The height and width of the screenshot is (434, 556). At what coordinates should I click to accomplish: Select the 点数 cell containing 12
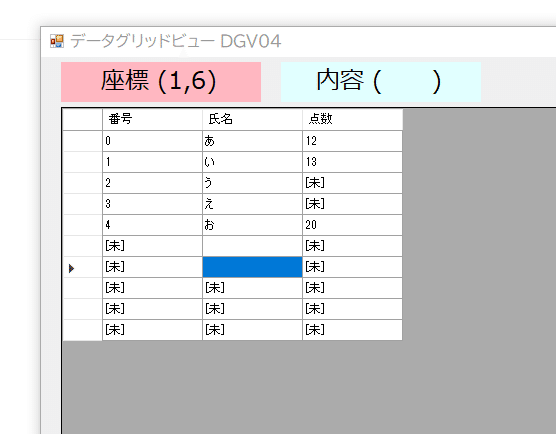[352, 141]
